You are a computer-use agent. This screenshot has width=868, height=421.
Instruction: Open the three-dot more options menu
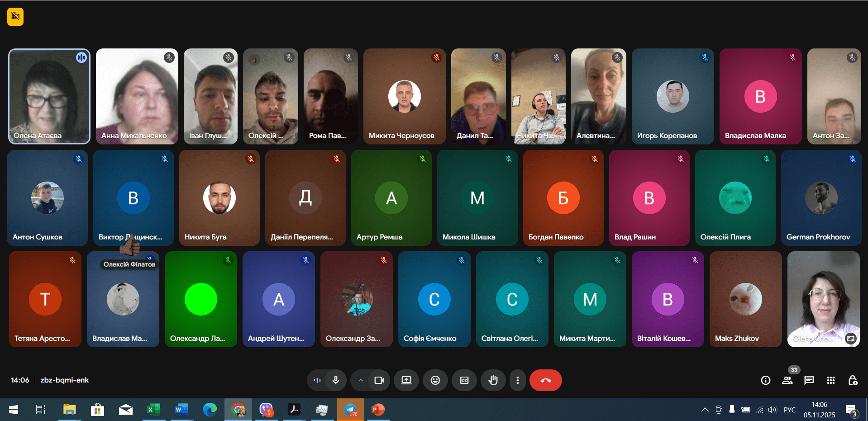pyautogui.click(x=517, y=380)
